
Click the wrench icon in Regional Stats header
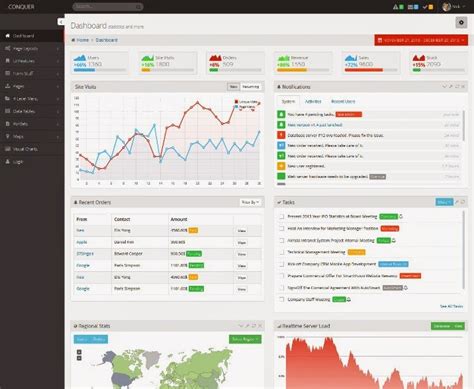pos(247,326)
